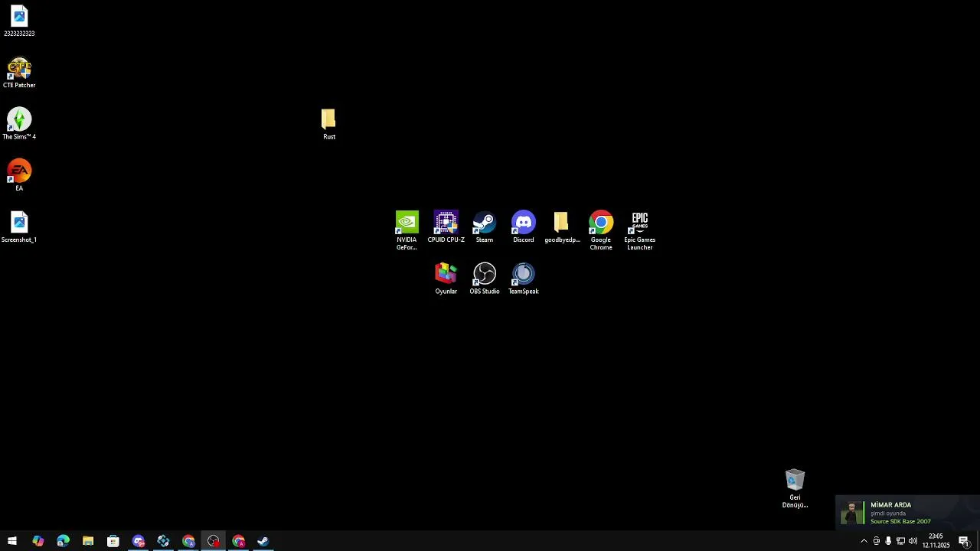
Task: Switch to OBS Studio in the taskbar
Action: 214,541
